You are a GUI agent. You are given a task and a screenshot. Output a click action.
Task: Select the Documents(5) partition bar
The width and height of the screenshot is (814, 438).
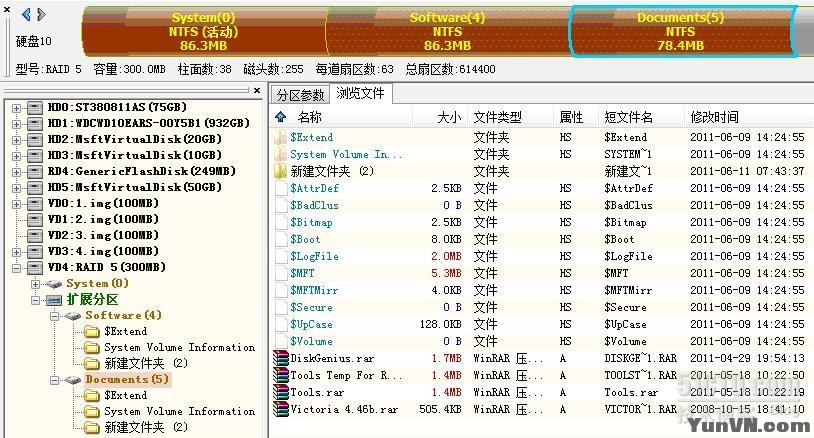(x=681, y=31)
